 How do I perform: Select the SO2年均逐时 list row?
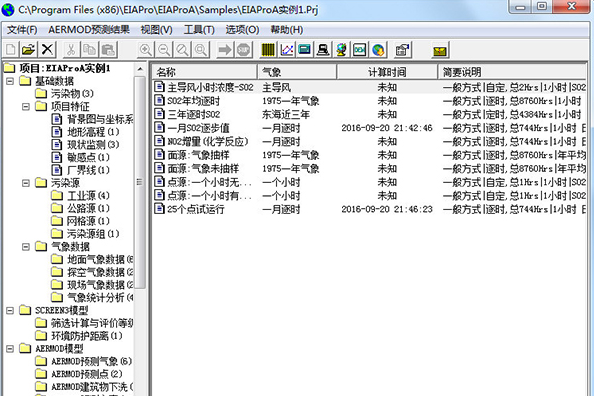[369, 101]
